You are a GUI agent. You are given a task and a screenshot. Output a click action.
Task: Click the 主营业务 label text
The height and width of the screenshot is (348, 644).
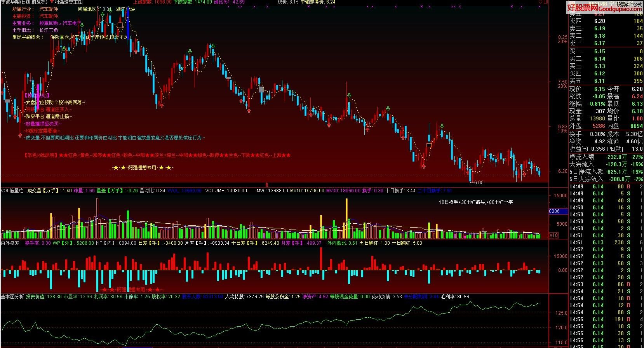pos(23,23)
